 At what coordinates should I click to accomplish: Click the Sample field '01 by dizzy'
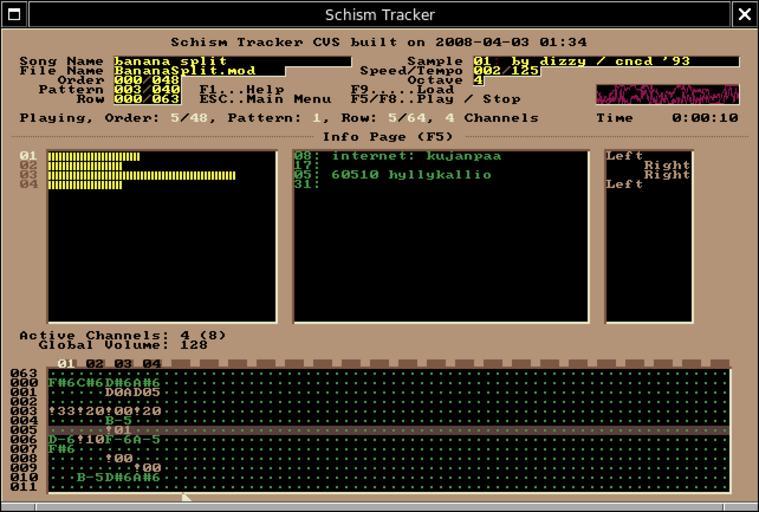coord(605,61)
